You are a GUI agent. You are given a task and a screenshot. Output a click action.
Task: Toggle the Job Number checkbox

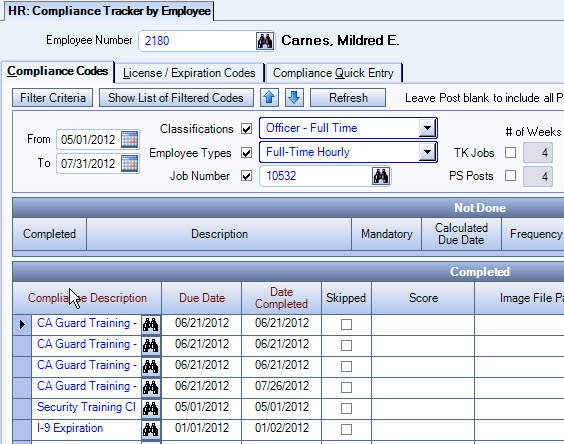(x=246, y=176)
